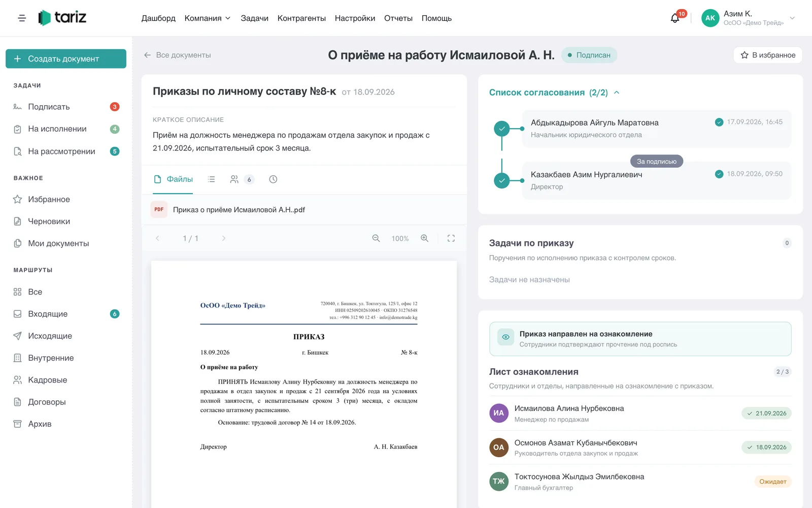The image size is (812, 508).
Task: Open На рассмотрении in sidebar
Action: [66, 151]
